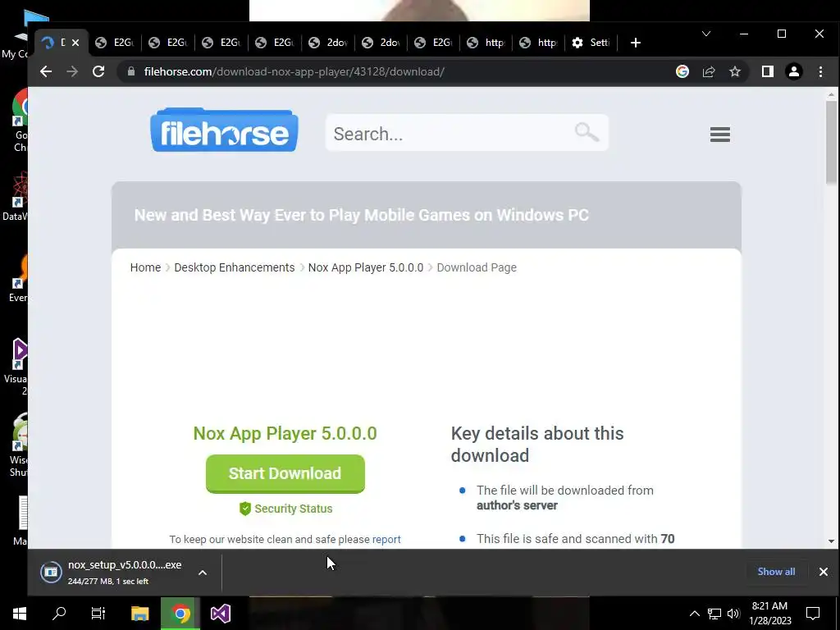Open Nox App Player 5.0.0.0 breadcrumb
The width and height of the screenshot is (840, 630).
(x=365, y=267)
